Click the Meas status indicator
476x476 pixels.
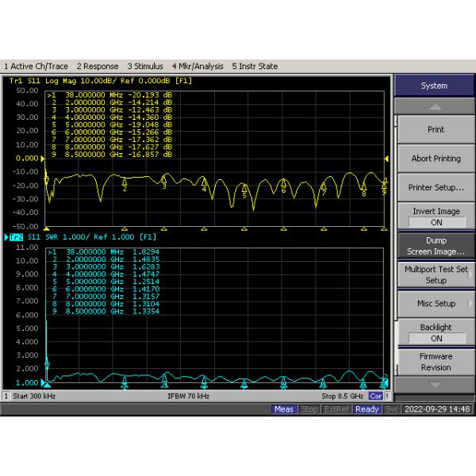pyautogui.click(x=284, y=409)
